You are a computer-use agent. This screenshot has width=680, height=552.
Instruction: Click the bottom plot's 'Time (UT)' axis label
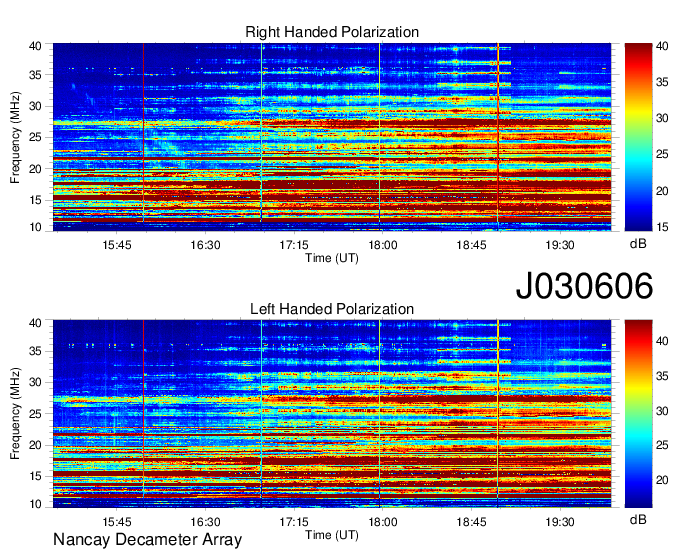click(332, 535)
